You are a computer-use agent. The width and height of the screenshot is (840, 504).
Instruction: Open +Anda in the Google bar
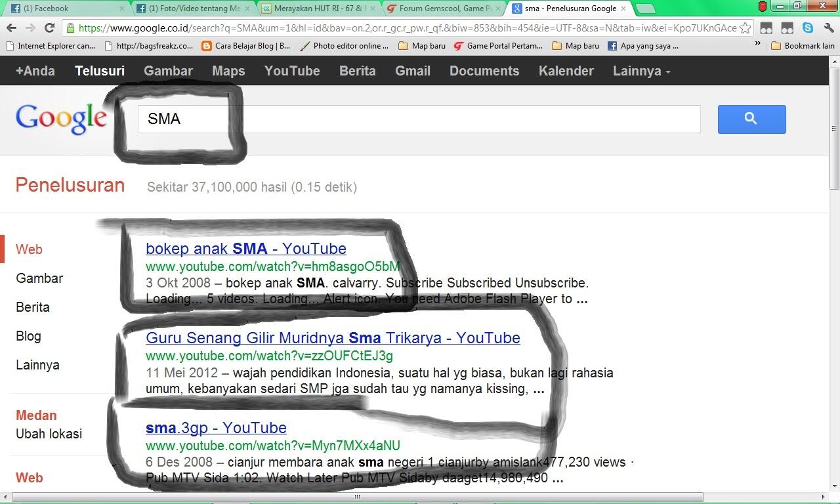(x=35, y=71)
